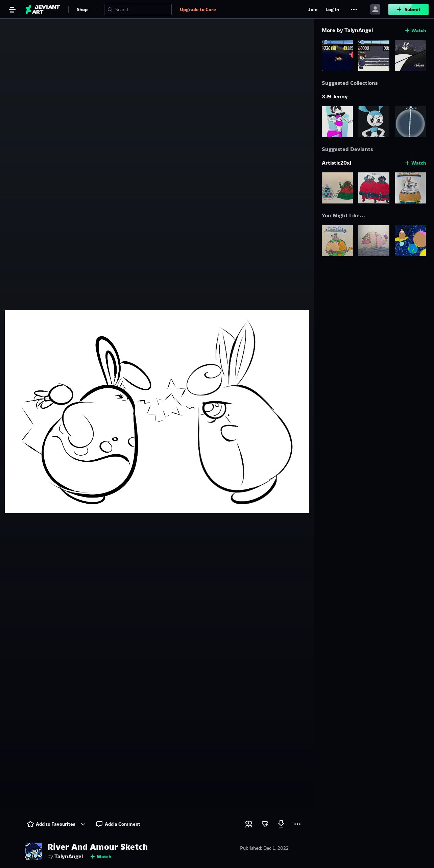Open the space planets thumbnail
Image resolution: width=434 pixels, height=868 pixels.
coord(410,241)
